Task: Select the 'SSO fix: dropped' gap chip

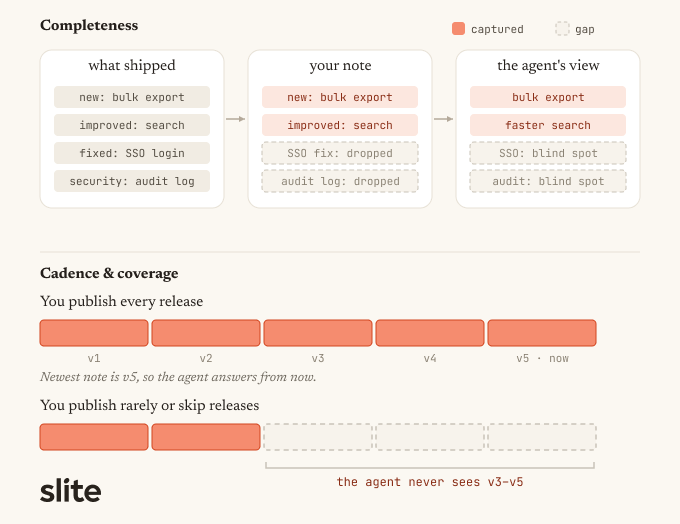Action: coord(340,153)
